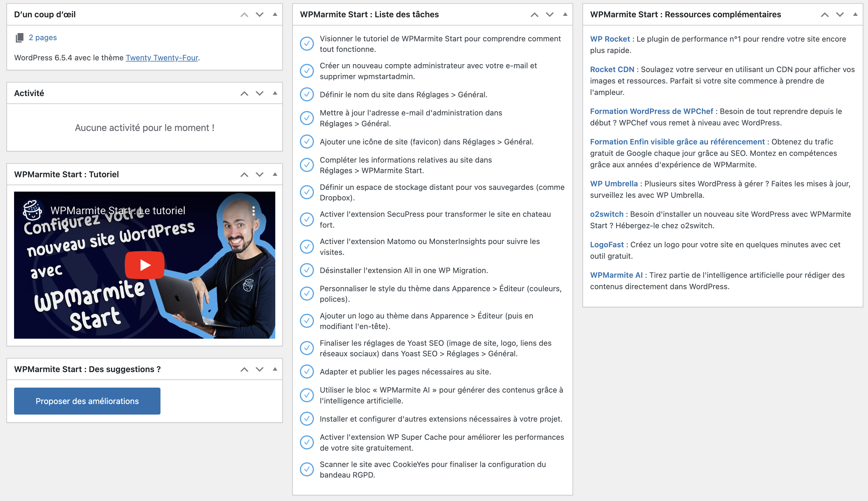Click 'Aucune activité pour le moment !' text

[x=144, y=128]
